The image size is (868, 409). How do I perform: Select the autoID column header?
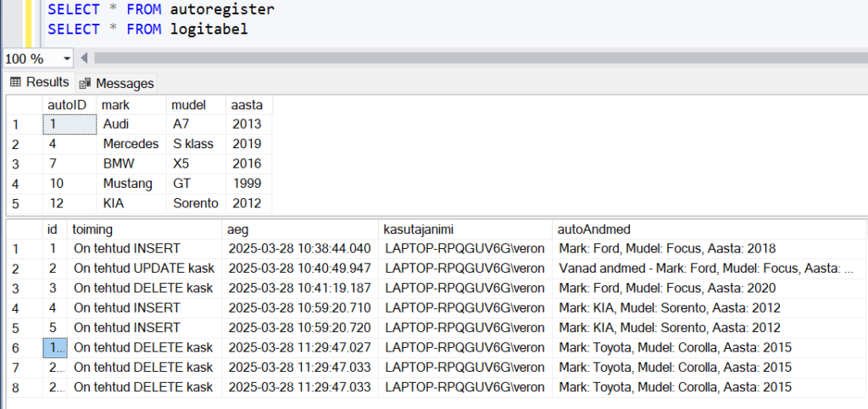coord(70,104)
